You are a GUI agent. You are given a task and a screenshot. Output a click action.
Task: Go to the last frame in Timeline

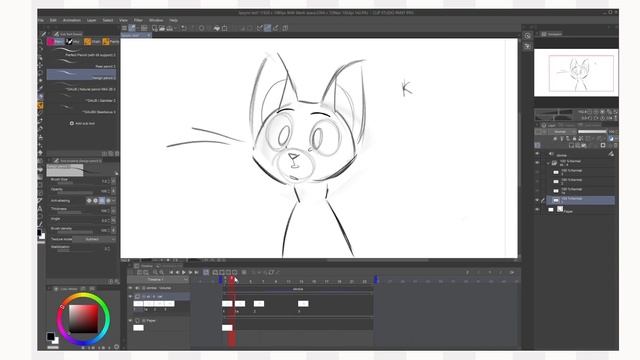[197, 272]
